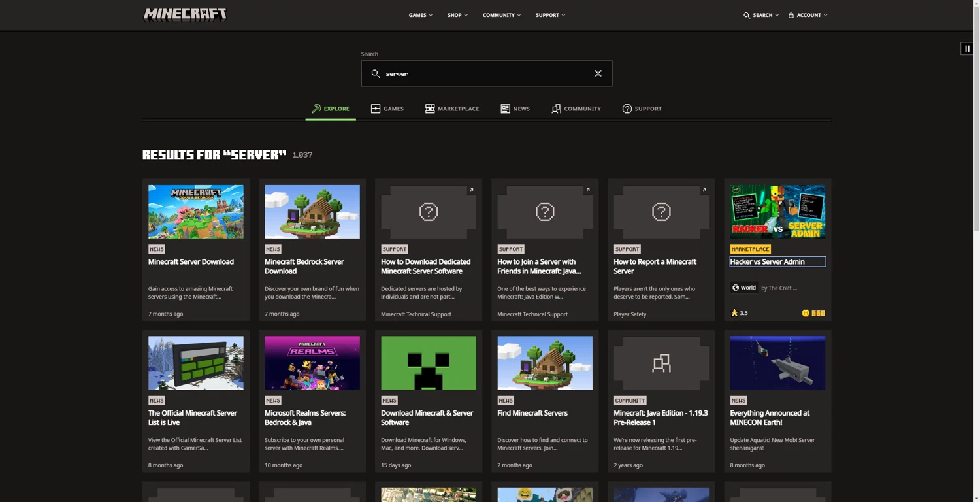The width and height of the screenshot is (980, 502).
Task: Select the News tab
Action: click(x=515, y=109)
